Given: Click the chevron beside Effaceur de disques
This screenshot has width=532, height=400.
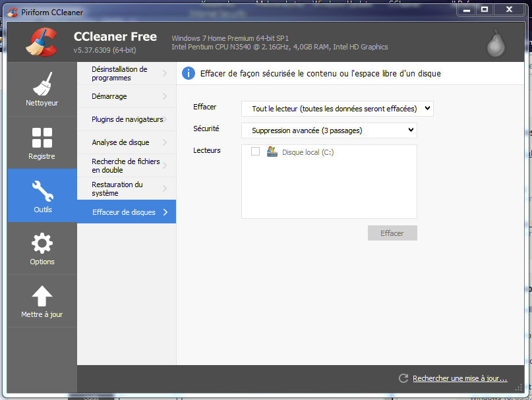Looking at the screenshot, I should [x=165, y=212].
